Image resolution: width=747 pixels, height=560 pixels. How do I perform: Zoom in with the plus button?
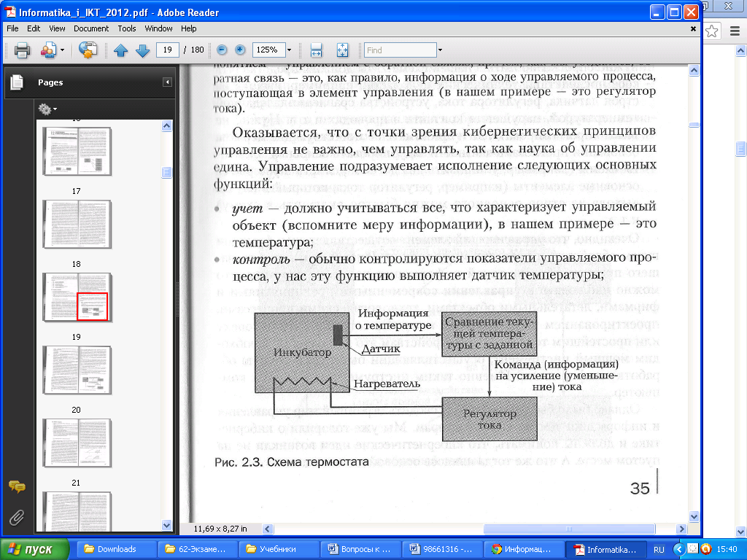tap(240, 50)
